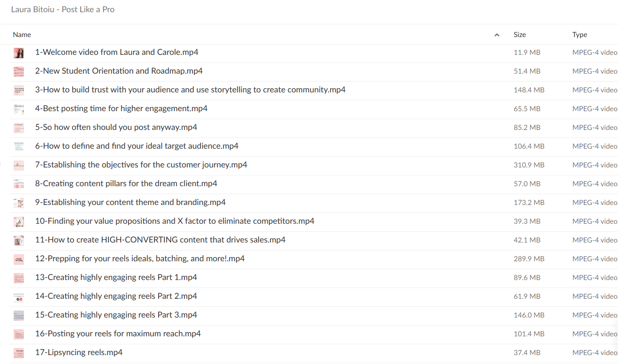Open 16-Posting your reels for maximum reach
Image resolution: width=618 pixels, height=364 pixels.
coord(118,334)
